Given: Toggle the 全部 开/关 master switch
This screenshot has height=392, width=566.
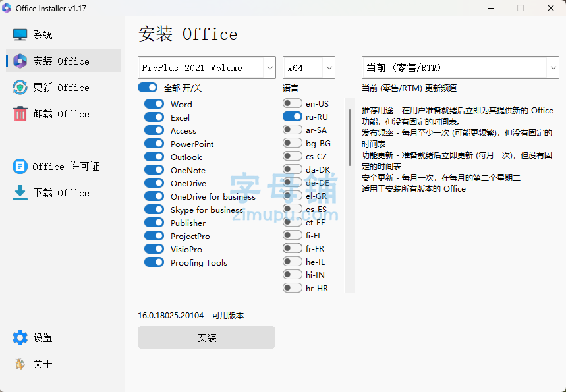Looking at the screenshot, I should tap(148, 88).
